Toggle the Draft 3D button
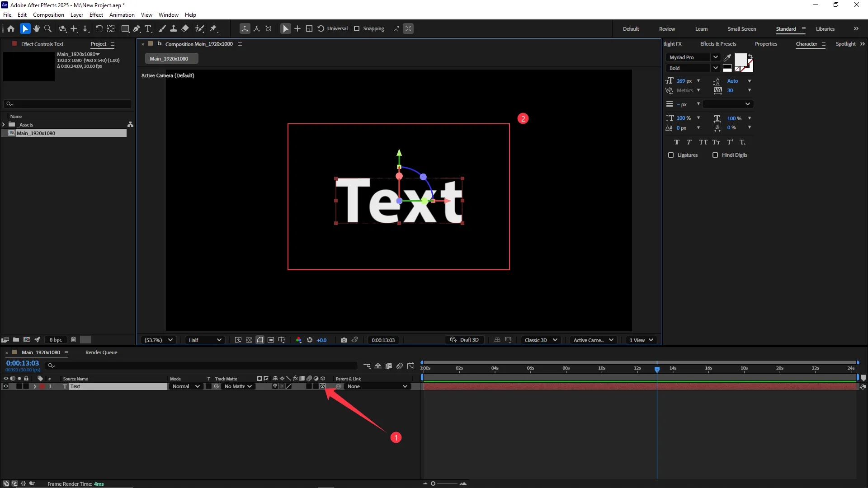This screenshot has height=488, width=868. [x=465, y=340]
